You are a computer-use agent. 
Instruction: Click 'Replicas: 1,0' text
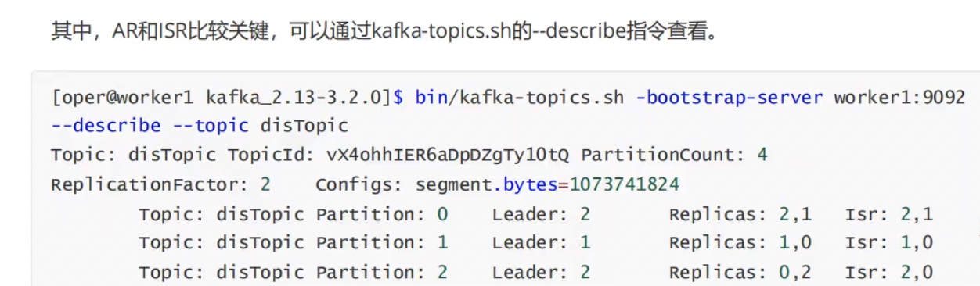(740, 243)
